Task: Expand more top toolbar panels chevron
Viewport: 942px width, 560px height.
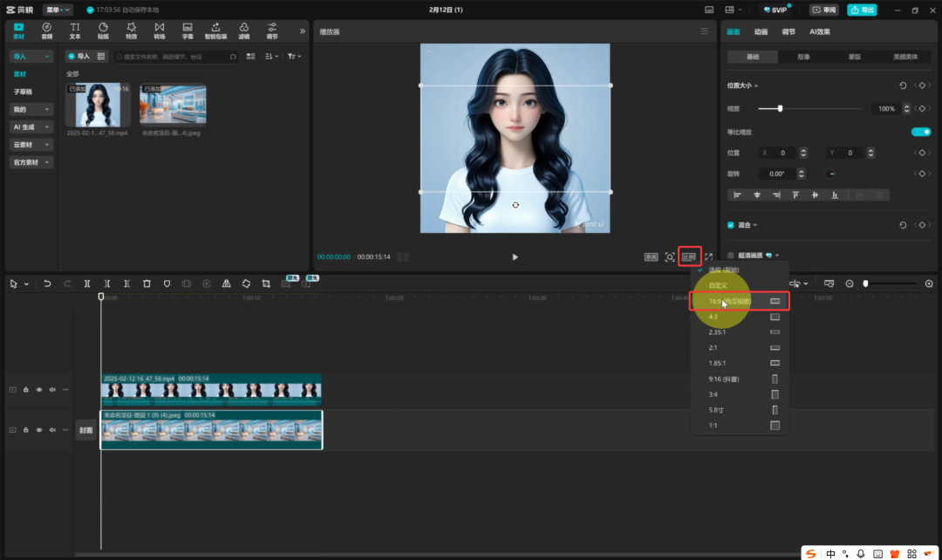Action: click(302, 31)
